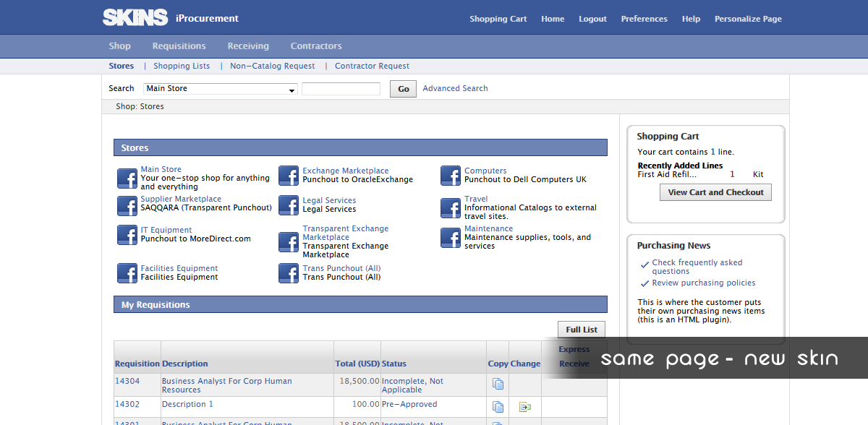Image resolution: width=868 pixels, height=425 pixels.
Task: Click the Exchange Marketplace store icon
Action: point(289,176)
